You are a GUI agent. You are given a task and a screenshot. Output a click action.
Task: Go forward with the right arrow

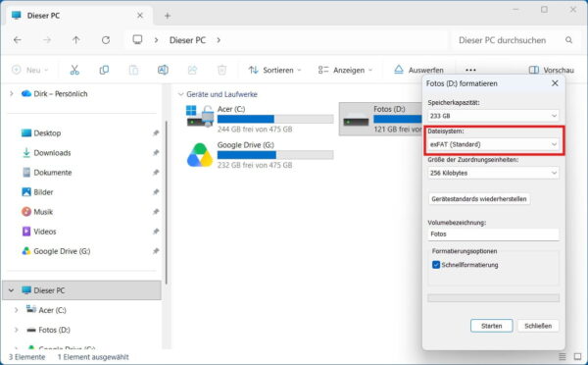coord(47,40)
